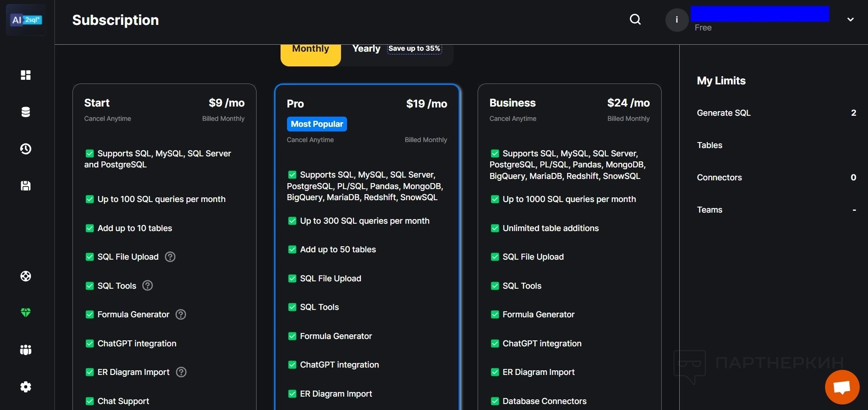Image resolution: width=868 pixels, height=410 pixels.
Task: Open the saved queries floppy disk icon
Action: click(26, 186)
